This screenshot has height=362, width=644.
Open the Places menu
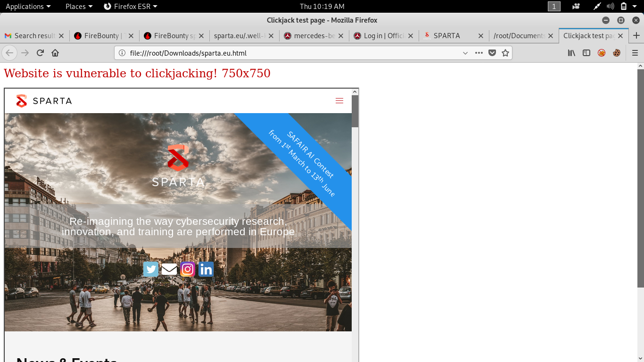coord(79,6)
